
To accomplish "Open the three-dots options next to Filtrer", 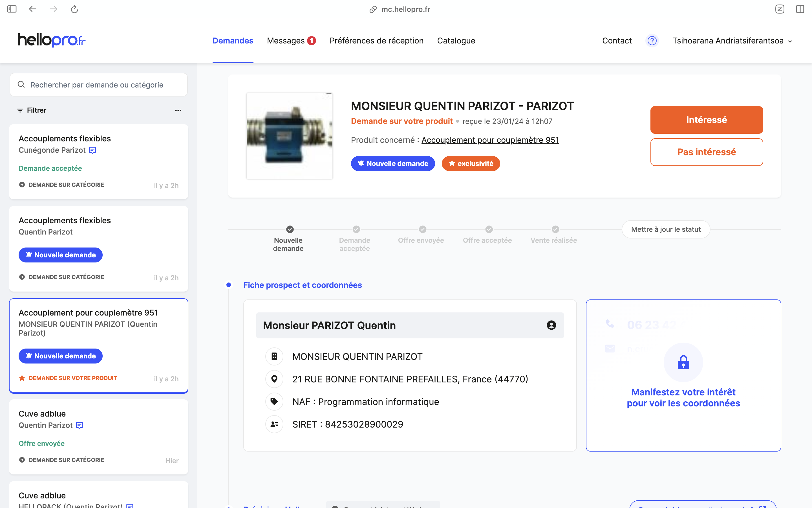I will point(178,111).
